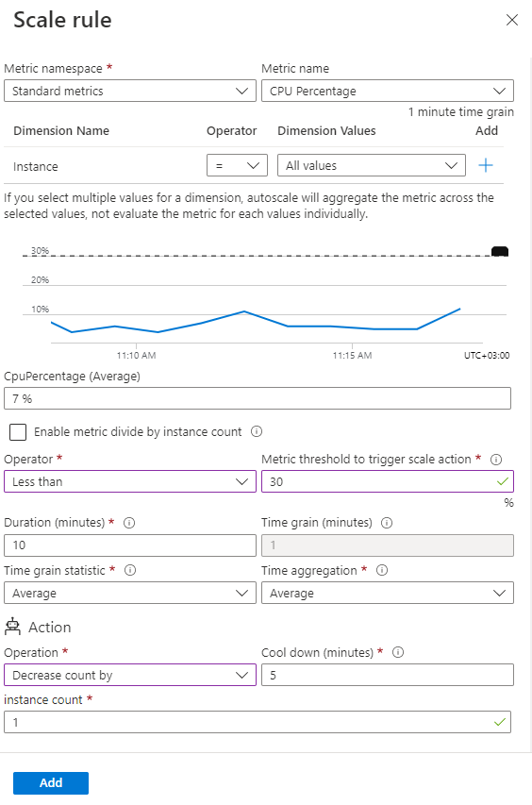
Task: Click the metric threshold field showing 30
Action: tap(388, 481)
